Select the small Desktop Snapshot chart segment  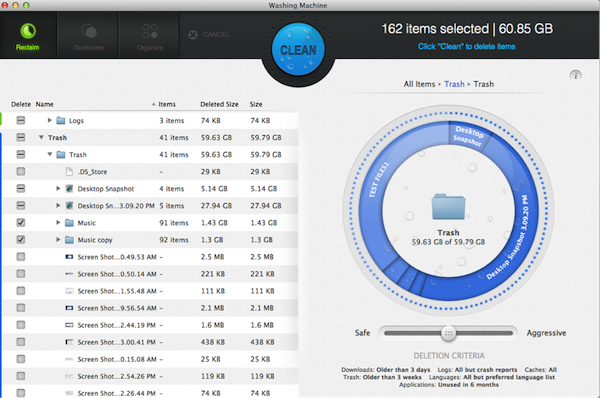click(x=469, y=137)
